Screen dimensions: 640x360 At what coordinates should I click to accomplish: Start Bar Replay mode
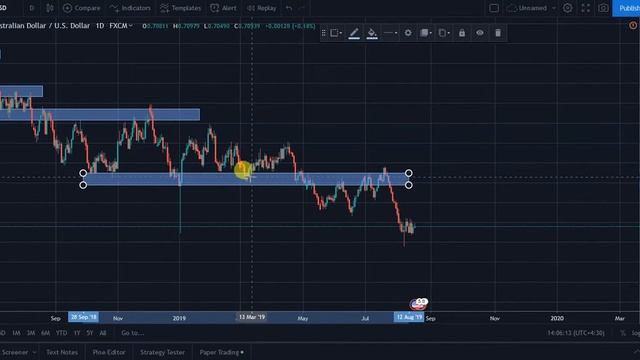click(x=262, y=8)
